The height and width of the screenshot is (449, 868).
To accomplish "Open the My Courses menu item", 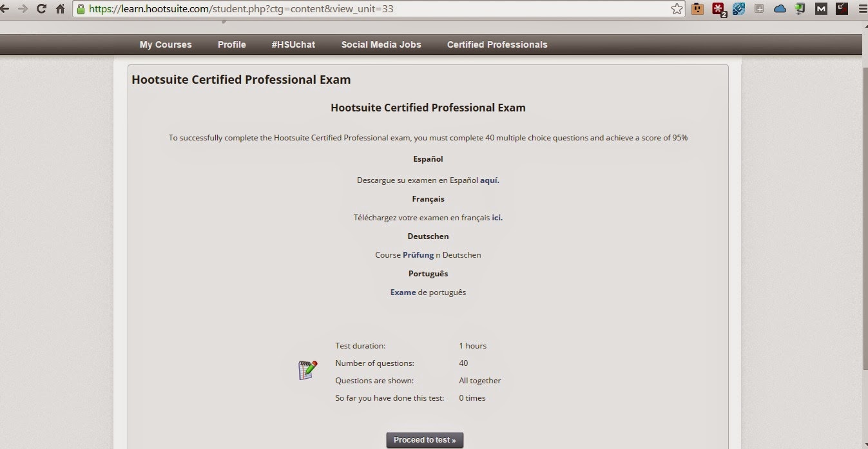I will (x=166, y=44).
